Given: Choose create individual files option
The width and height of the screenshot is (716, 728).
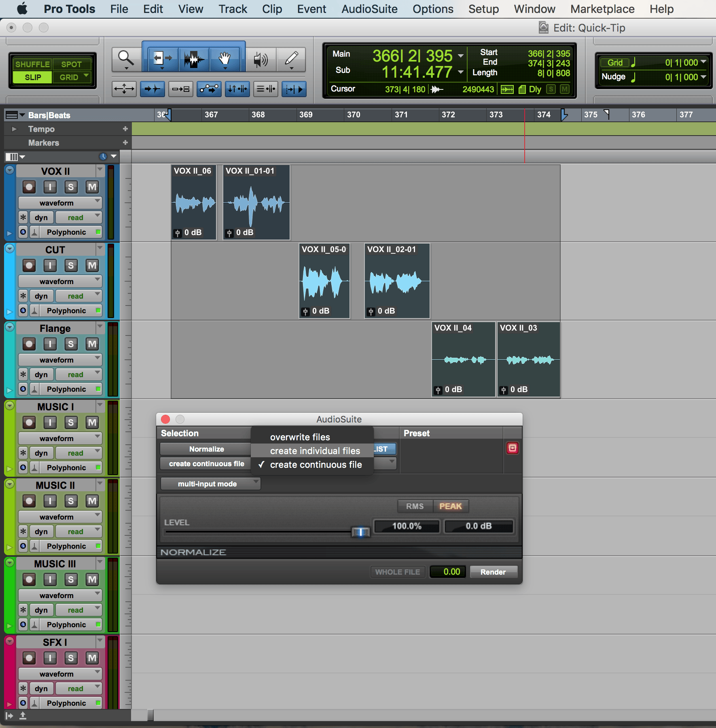Looking at the screenshot, I should coord(311,451).
